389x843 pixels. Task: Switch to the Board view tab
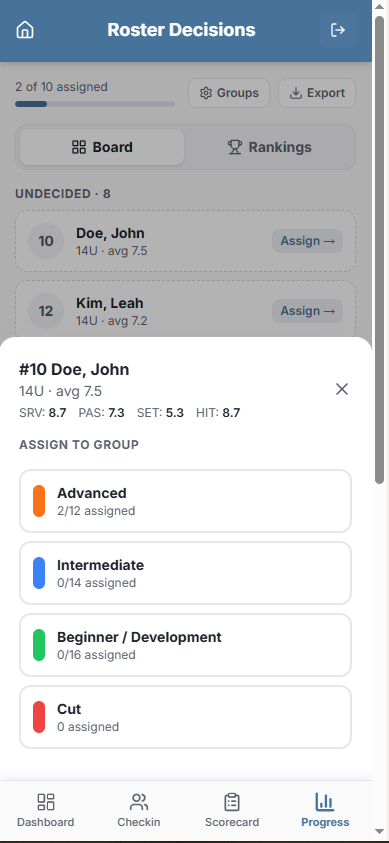(102, 147)
